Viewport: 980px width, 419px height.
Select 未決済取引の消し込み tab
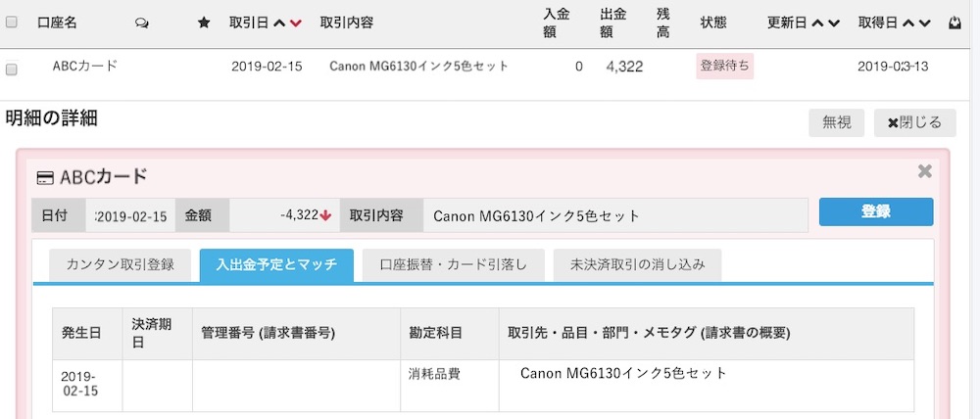tap(638, 264)
